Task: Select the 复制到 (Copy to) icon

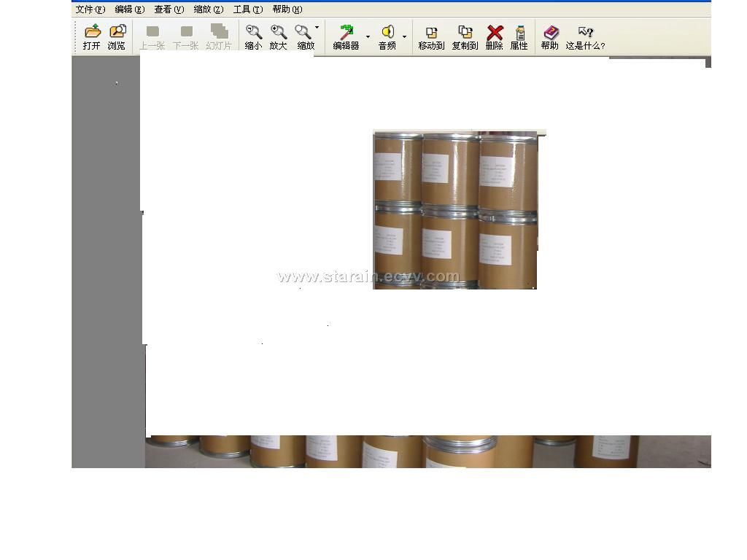Action: pyautogui.click(x=465, y=33)
